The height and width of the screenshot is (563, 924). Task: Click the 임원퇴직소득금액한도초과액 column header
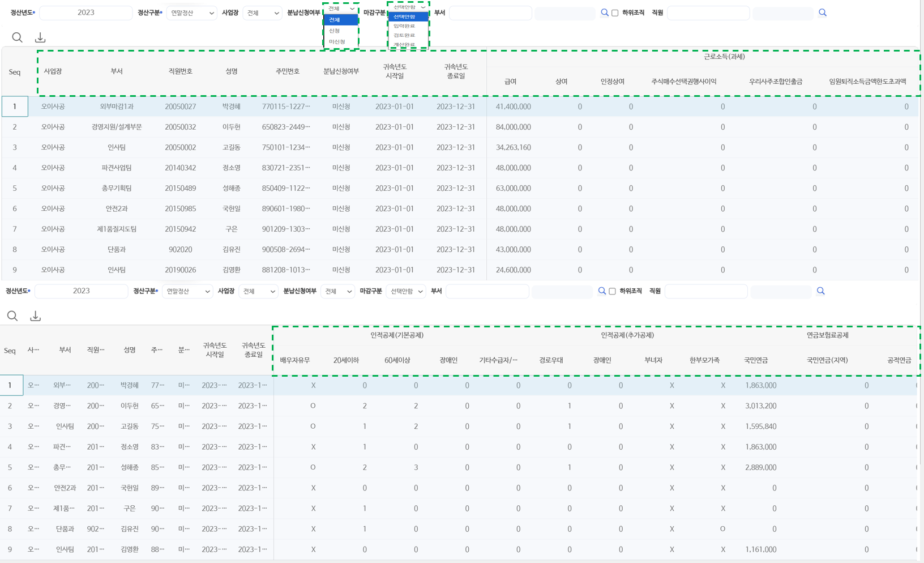(867, 82)
